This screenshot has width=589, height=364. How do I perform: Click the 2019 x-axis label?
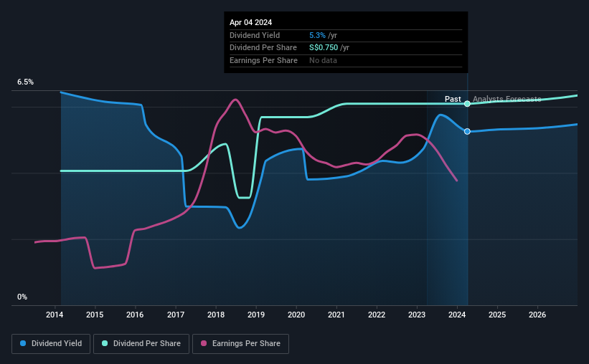[256, 315]
